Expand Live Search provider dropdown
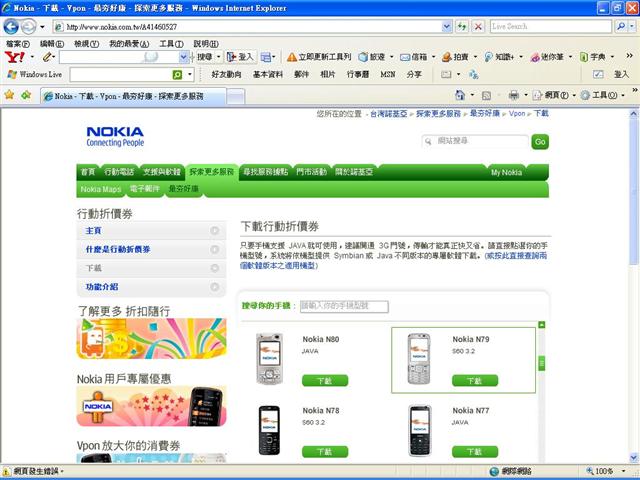This screenshot has width=640, height=480. point(632,27)
